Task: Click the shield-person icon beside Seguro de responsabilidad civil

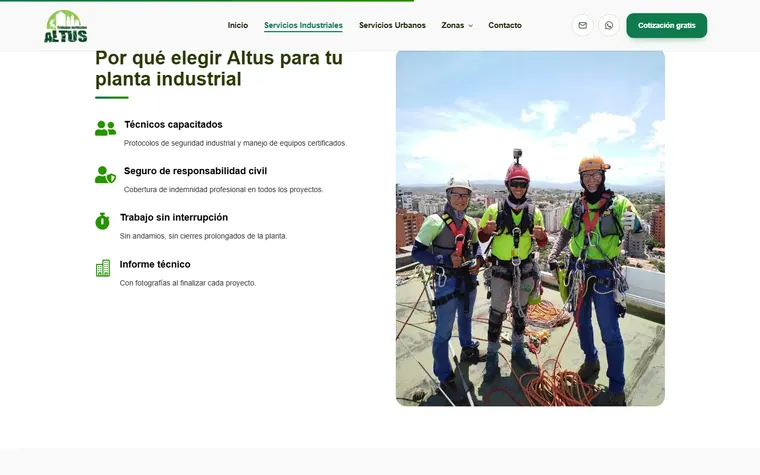Action: click(x=105, y=174)
